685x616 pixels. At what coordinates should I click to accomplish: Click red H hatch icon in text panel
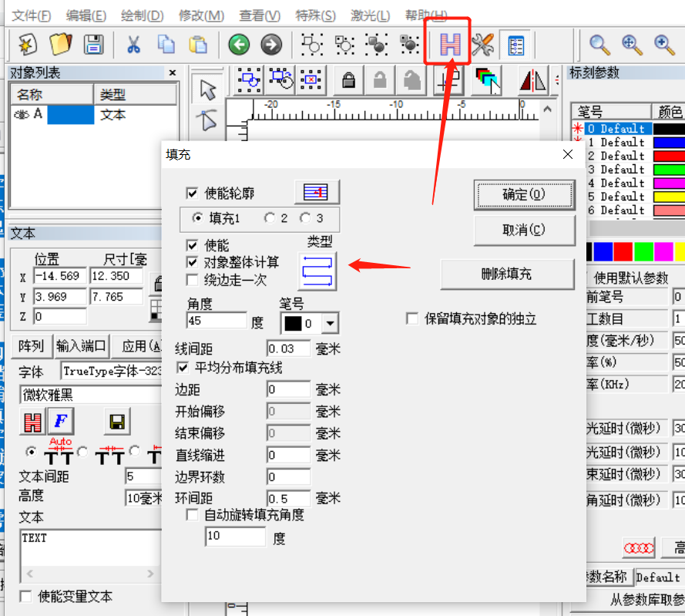click(x=33, y=422)
